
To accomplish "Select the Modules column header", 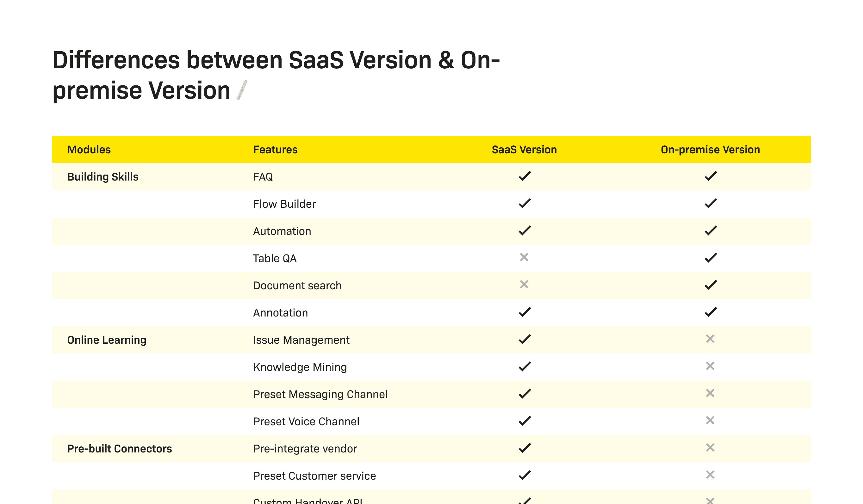I will 89,150.
